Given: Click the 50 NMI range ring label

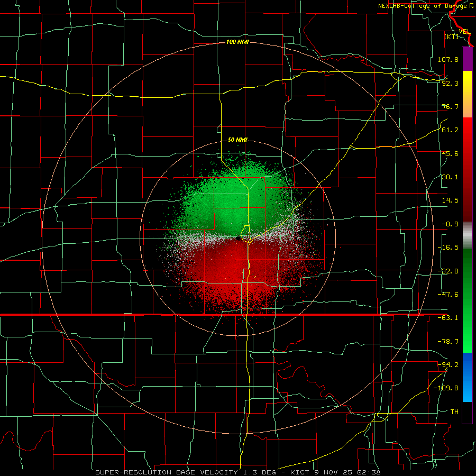Looking at the screenshot, I should (x=237, y=140).
